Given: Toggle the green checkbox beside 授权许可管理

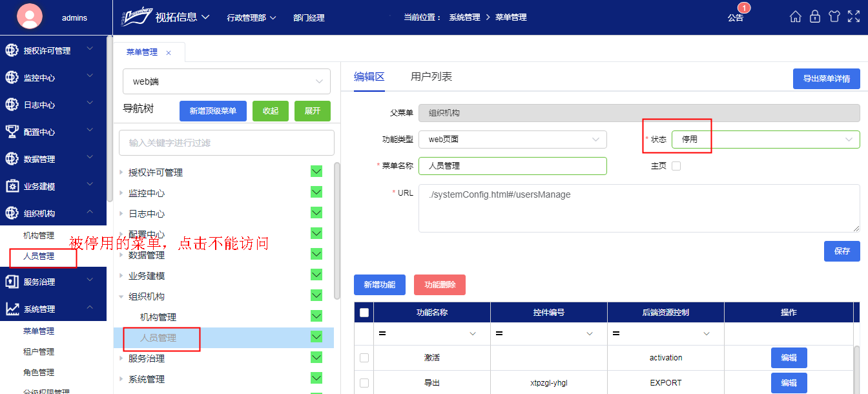Looking at the screenshot, I should tap(316, 172).
